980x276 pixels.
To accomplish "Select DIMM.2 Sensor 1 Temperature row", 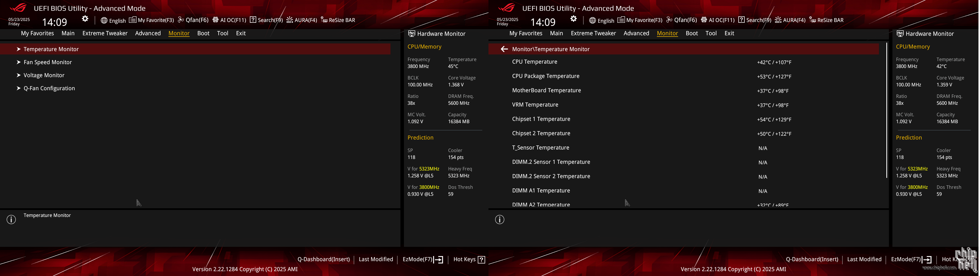I will click(x=684, y=162).
